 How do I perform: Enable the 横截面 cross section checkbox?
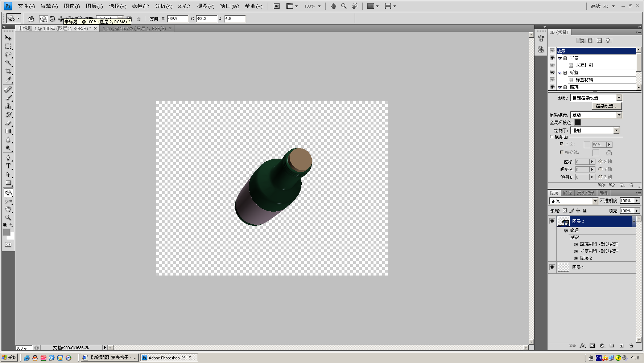pyautogui.click(x=552, y=137)
